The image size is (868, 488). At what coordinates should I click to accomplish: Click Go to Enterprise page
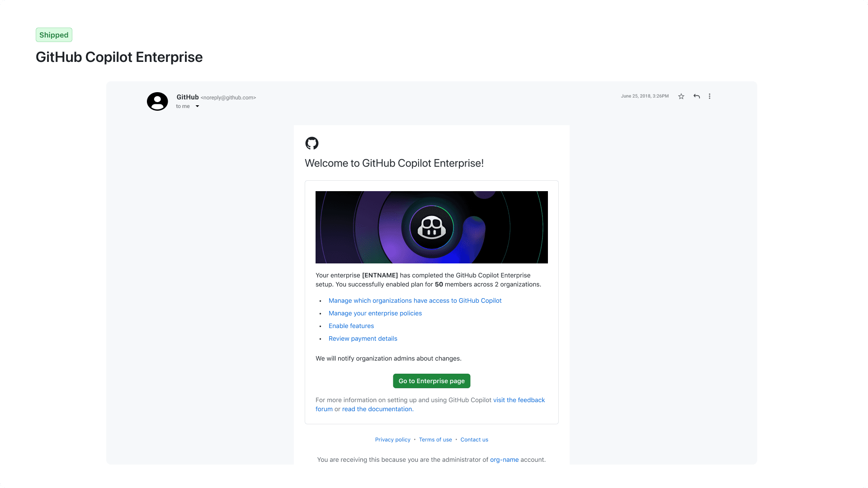(431, 381)
